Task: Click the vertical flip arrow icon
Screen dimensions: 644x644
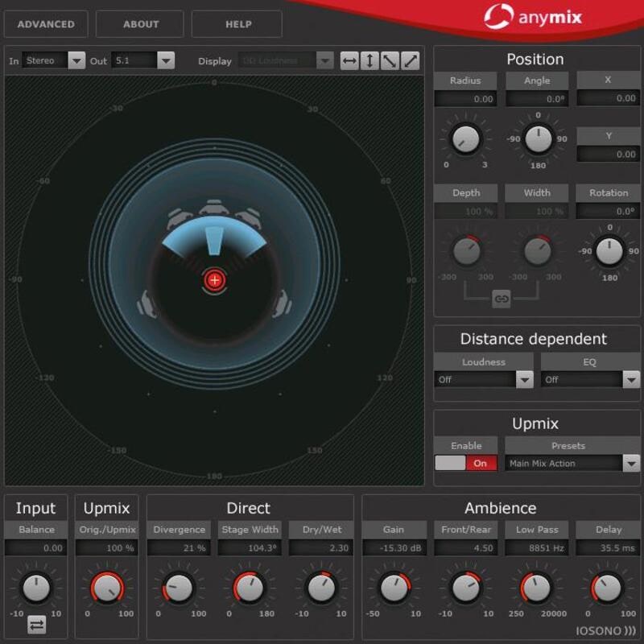Action: click(x=369, y=60)
